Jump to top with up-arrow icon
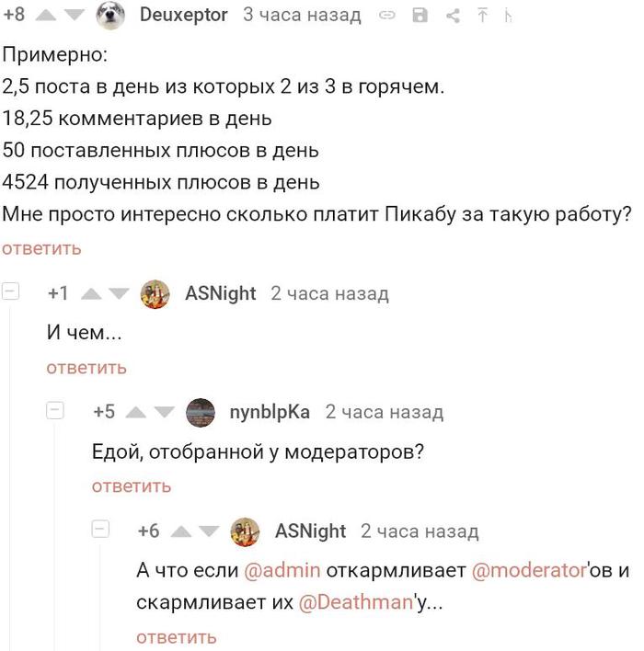 pos(482,16)
